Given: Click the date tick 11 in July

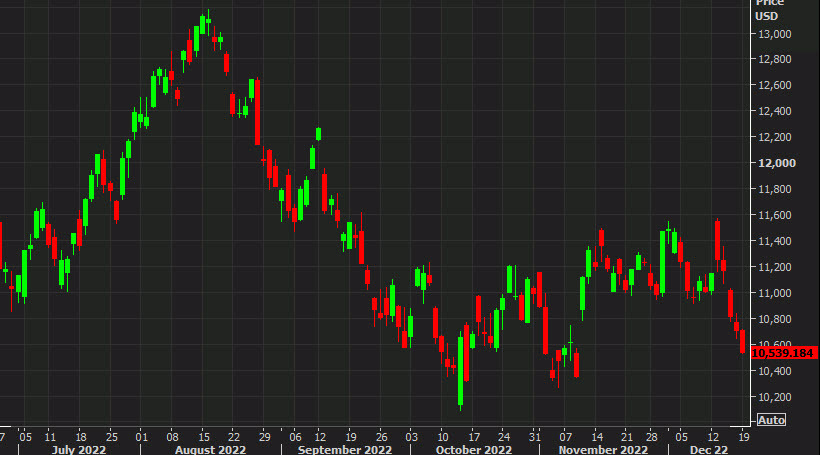Looking at the screenshot, I should coord(50,437).
